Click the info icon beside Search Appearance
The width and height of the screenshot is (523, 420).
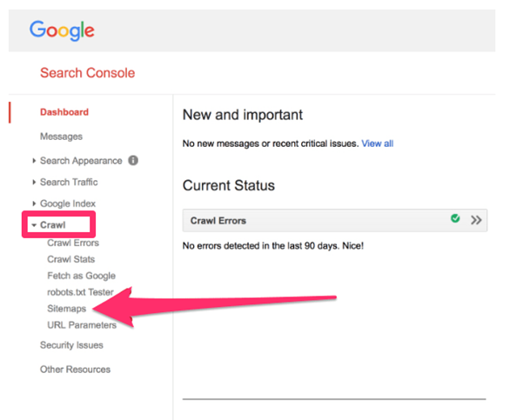click(133, 160)
